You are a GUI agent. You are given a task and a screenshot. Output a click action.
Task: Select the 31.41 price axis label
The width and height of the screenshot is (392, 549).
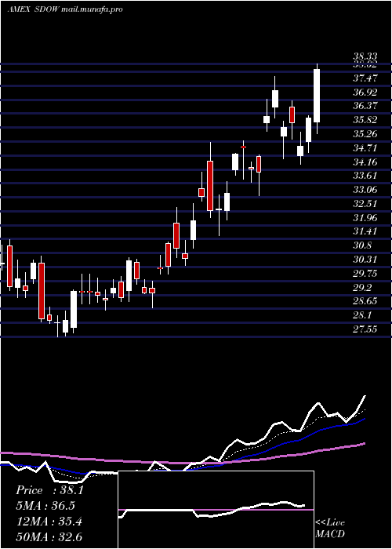(365, 231)
